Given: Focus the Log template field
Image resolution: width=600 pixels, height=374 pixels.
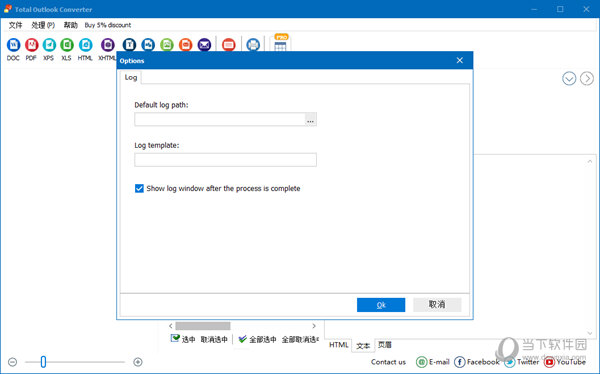Looking at the screenshot, I should pos(225,160).
